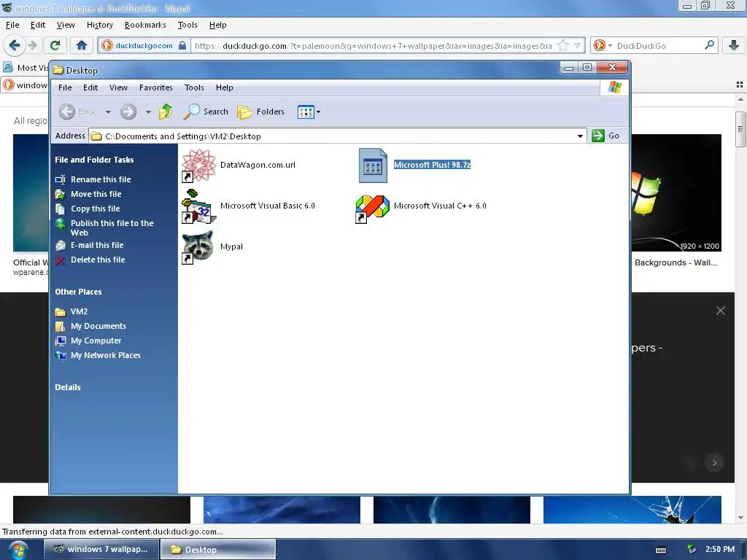Open the Explorer Favorites menu
Image resolution: width=747 pixels, height=560 pixels.
point(156,87)
